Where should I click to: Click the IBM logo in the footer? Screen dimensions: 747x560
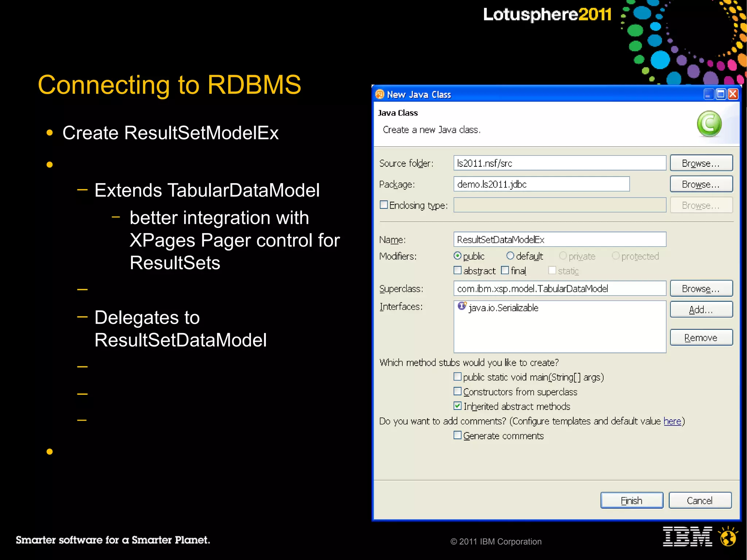pyautogui.click(x=688, y=536)
